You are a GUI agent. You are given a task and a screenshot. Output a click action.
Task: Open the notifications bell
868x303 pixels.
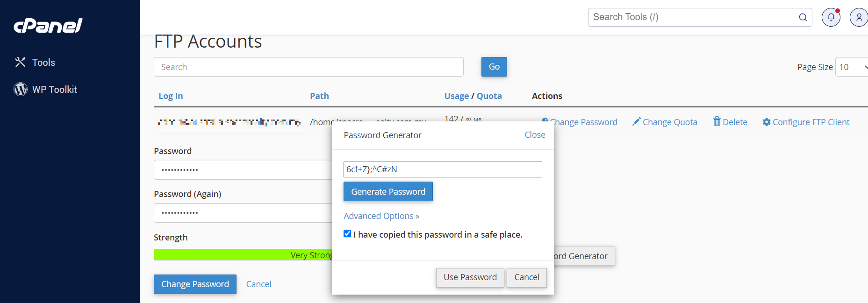coord(831,17)
